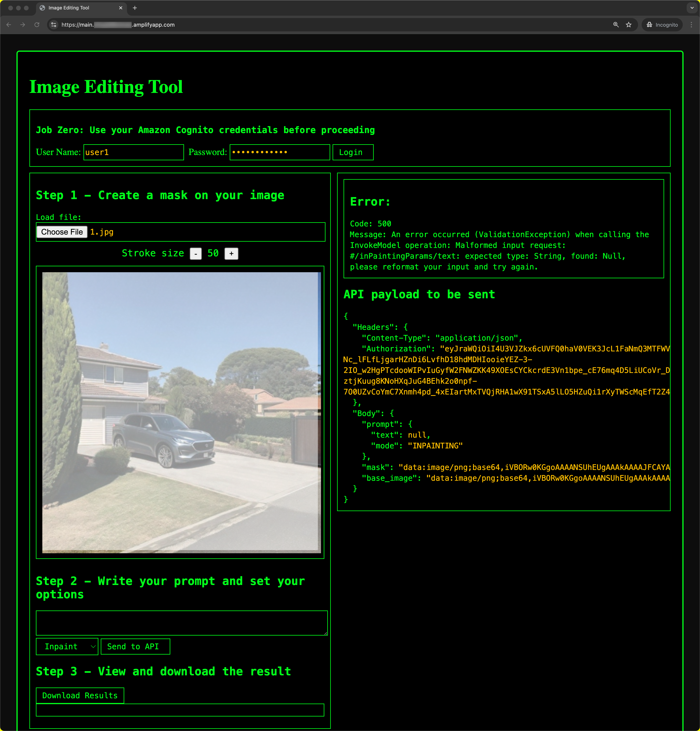Open site information icon in address bar
Image resolution: width=700 pixels, height=731 pixels.
[54, 25]
